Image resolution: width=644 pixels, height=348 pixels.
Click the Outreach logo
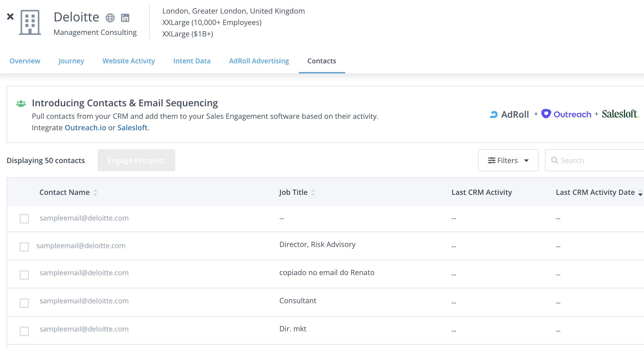[567, 114]
